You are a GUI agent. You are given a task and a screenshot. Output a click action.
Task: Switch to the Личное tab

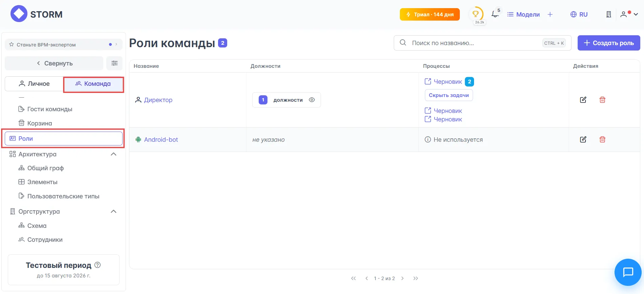[x=34, y=84]
